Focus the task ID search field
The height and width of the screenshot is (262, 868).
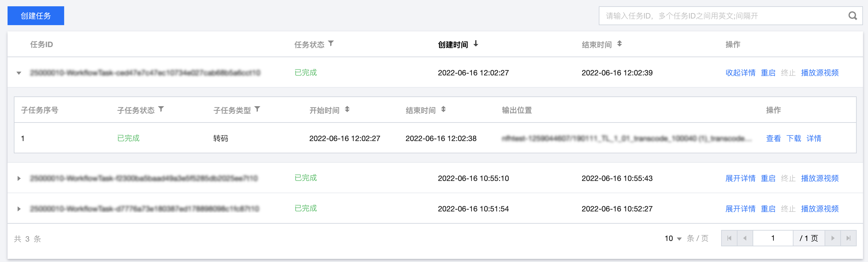pos(721,16)
